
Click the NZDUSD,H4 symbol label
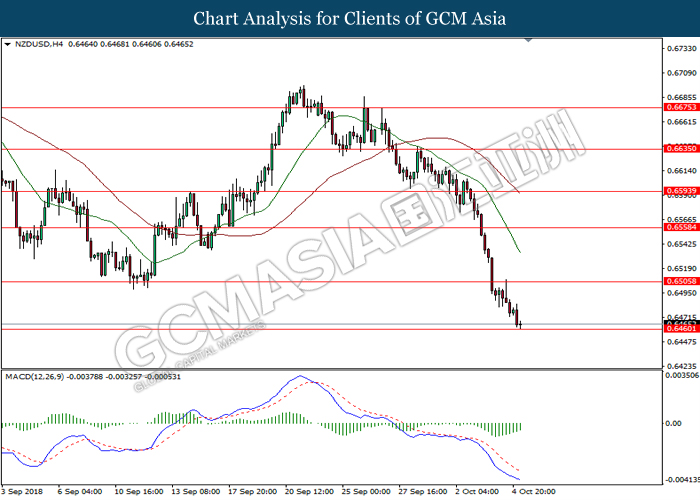pyautogui.click(x=39, y=44)
